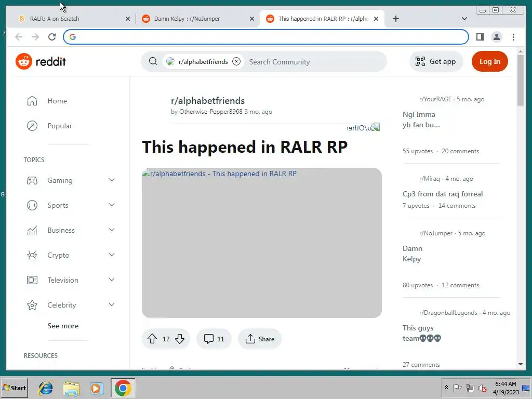Expand the Crypto topic
Image resolution: width=532 pixels, height=399 pixels.
pyautogui.click(x=112, y=255)
